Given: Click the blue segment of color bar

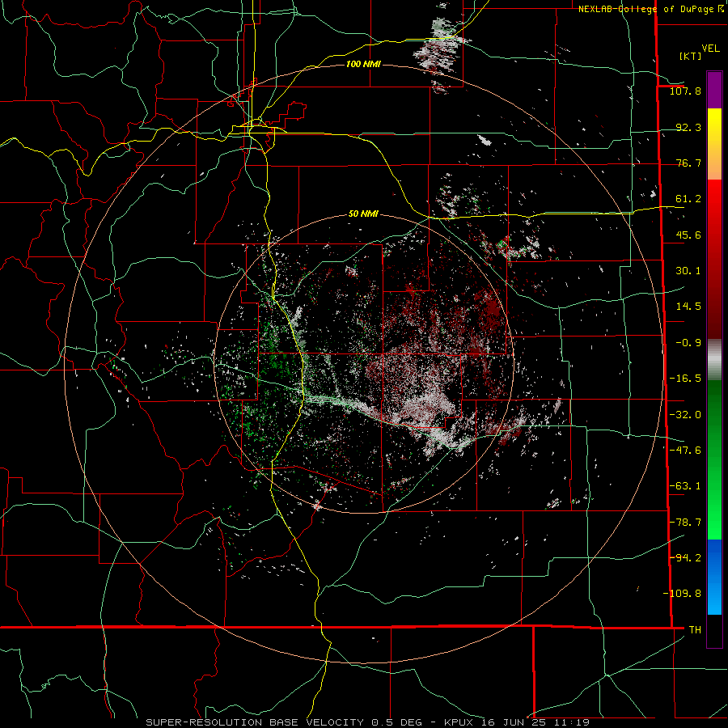Looking at the screenshot, I should click(714, 577).
